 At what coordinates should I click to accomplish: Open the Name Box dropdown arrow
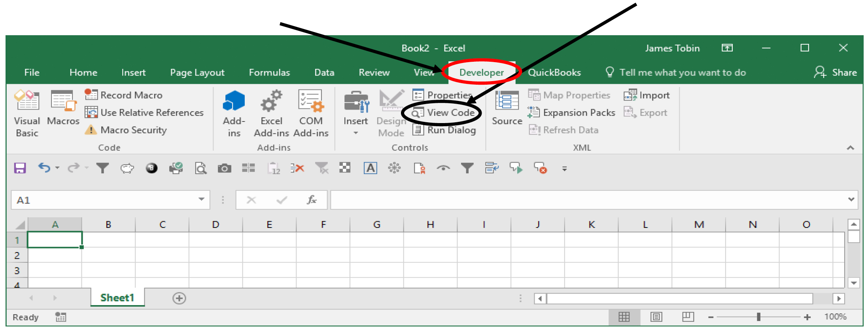click(x=201, y=199)
